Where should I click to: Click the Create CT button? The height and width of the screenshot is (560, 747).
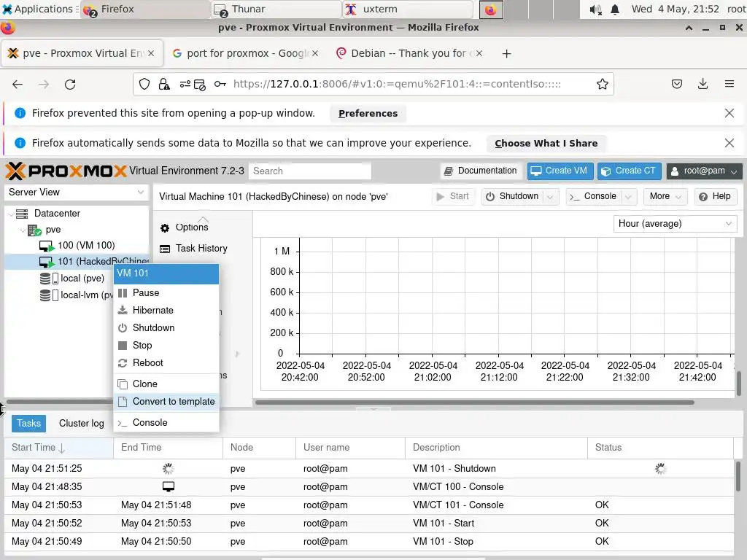click(x=630, y=171)
